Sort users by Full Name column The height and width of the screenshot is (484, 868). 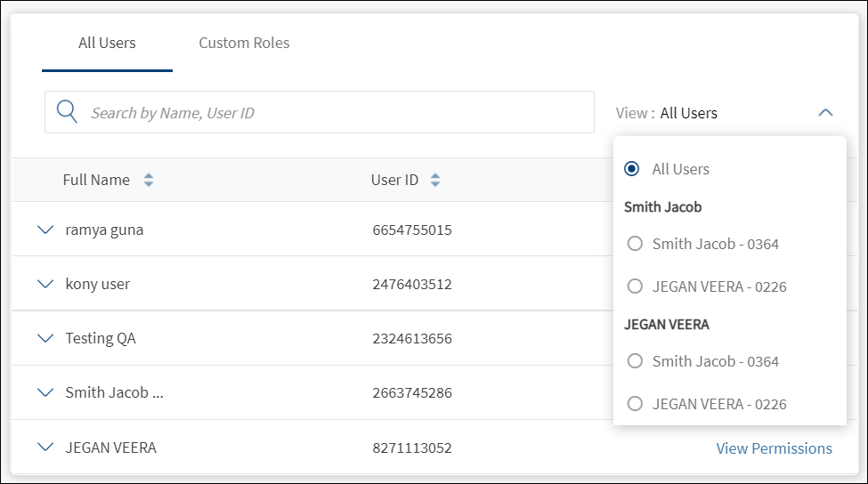pyautogui.click(x=149, y=181)
